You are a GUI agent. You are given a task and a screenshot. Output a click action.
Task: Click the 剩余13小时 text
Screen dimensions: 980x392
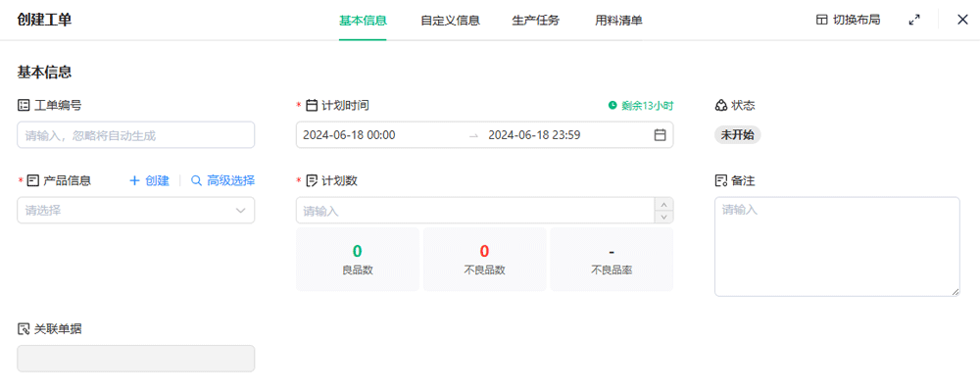[648, 105]
